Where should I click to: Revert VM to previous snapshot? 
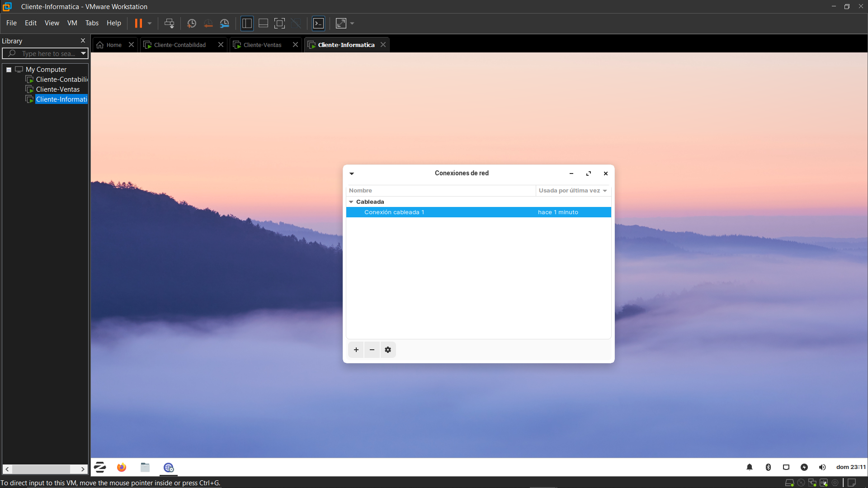pos(208,23)
